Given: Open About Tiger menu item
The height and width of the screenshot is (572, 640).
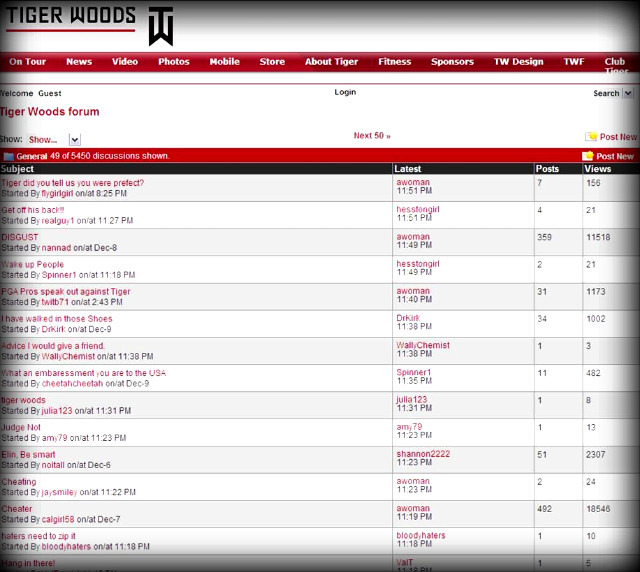Looking at the screenshot, I should 331,62.
